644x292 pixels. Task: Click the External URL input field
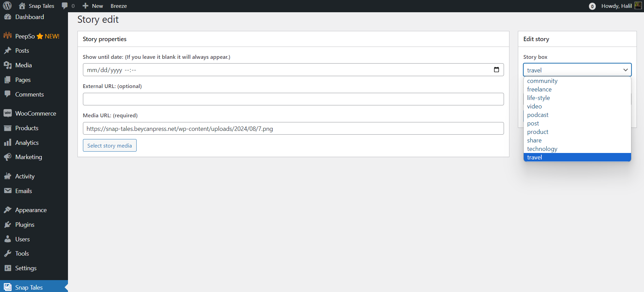coord(293,99)
